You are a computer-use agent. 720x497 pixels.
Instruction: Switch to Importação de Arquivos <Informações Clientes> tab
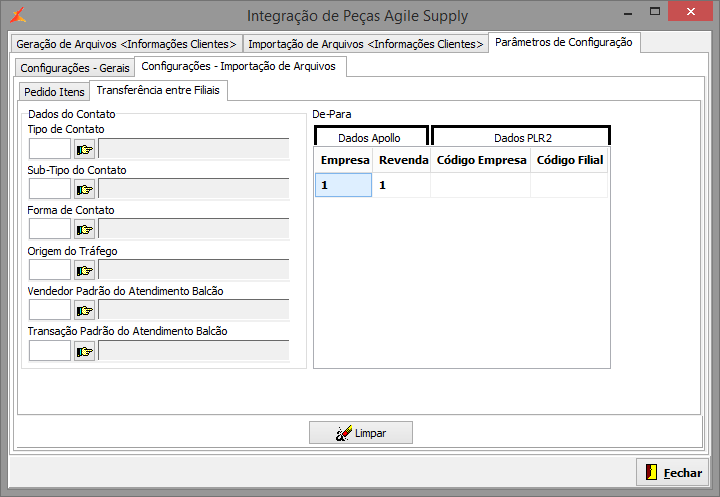[366, 44]
